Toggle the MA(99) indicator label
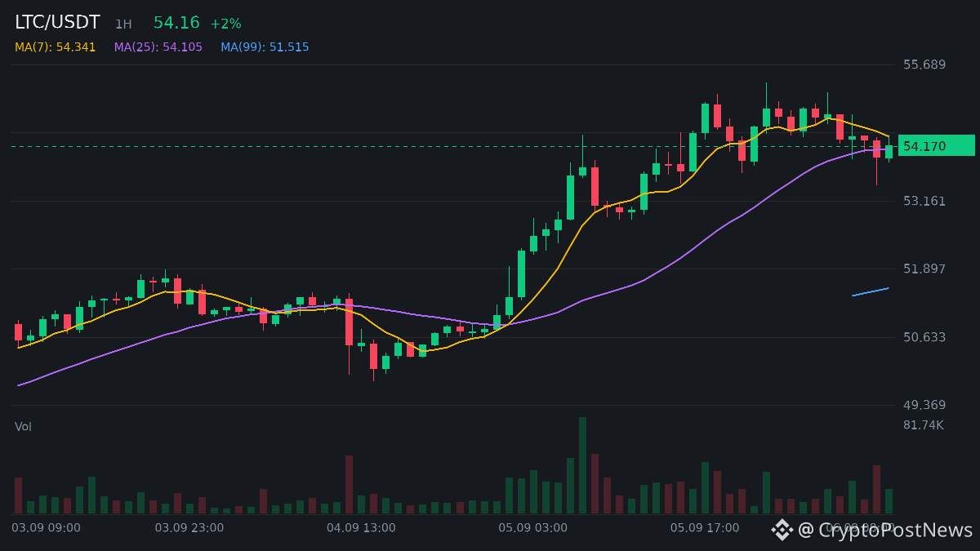 (265, 47)
